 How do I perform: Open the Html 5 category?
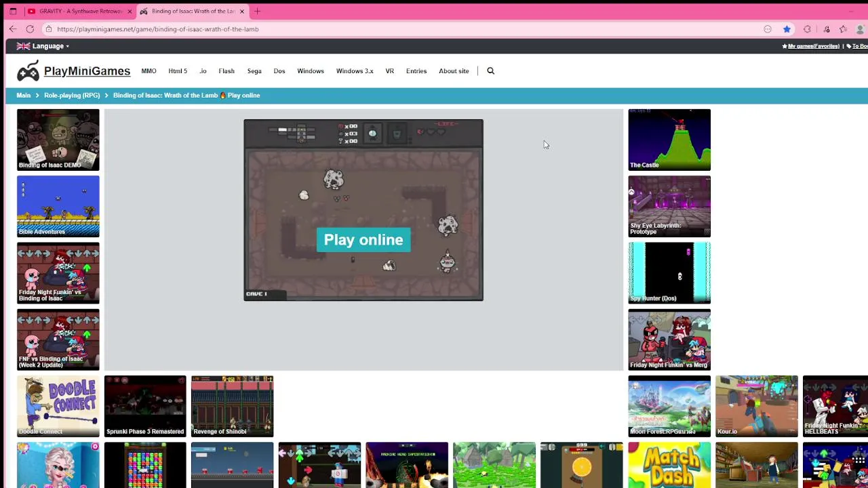coord(178,70)
